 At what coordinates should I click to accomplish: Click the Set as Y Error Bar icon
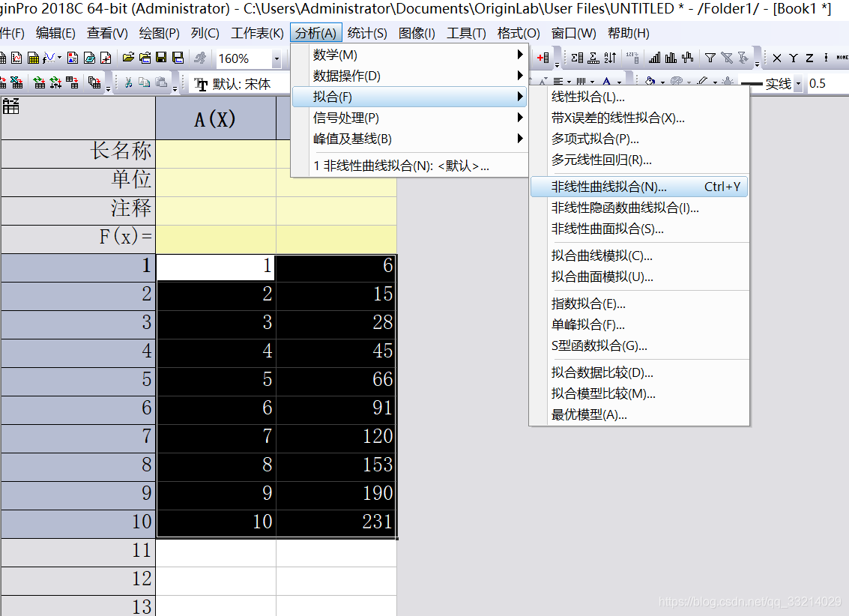pyautogui.click(x=826, y=58)
